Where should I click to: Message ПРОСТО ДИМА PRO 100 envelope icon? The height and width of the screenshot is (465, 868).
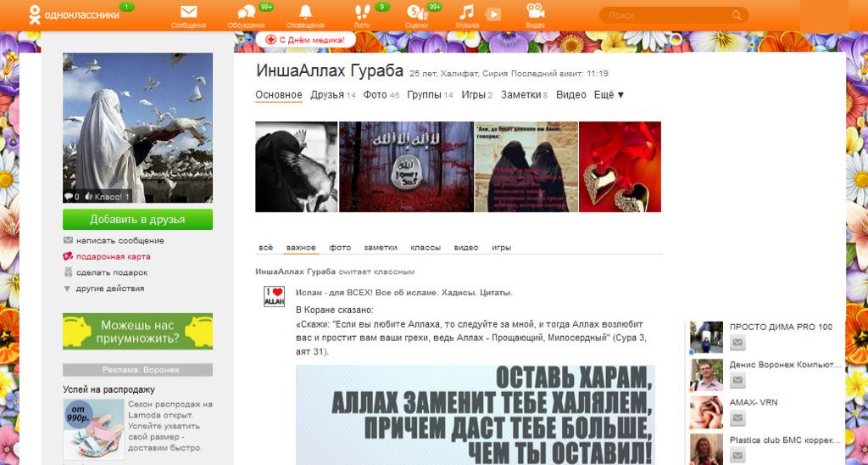coord(737,344)
